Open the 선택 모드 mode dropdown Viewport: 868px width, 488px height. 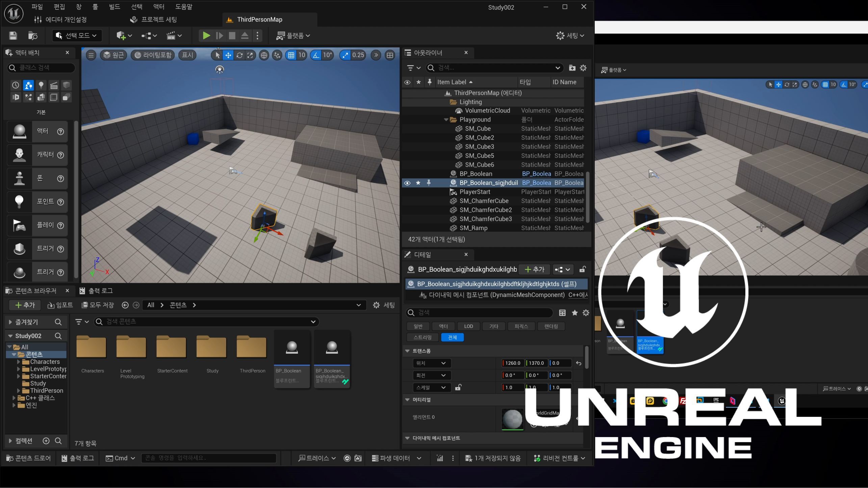pos(77,35)
